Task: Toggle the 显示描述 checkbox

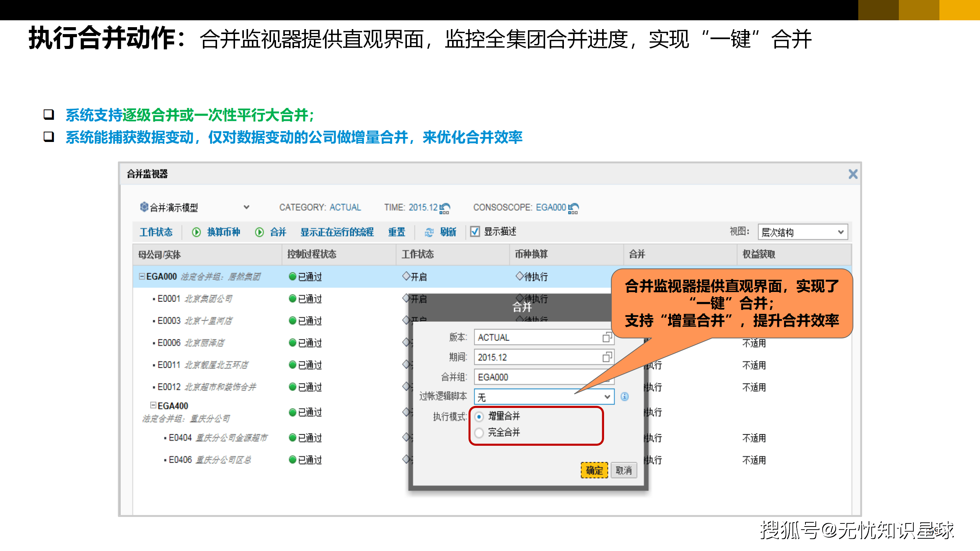Action: [x=475, y=231]
